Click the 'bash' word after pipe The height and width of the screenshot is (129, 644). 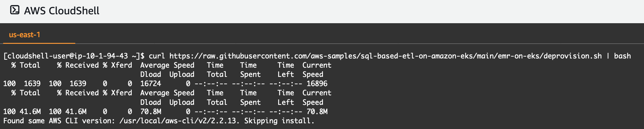(x=622, y=56)
